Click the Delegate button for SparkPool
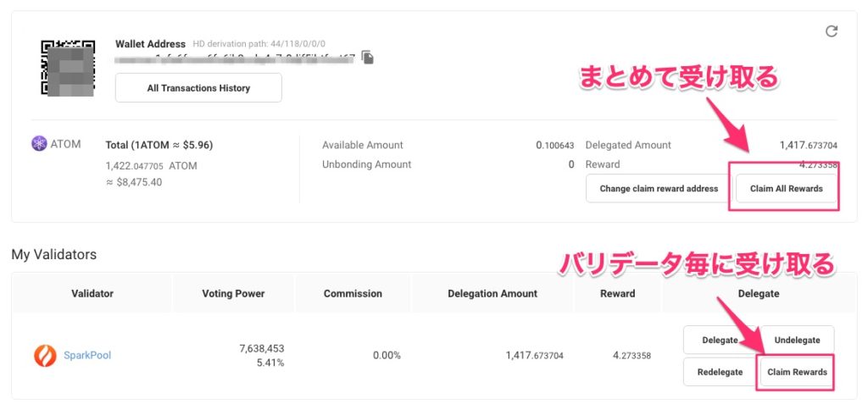 tap(720, 340)
